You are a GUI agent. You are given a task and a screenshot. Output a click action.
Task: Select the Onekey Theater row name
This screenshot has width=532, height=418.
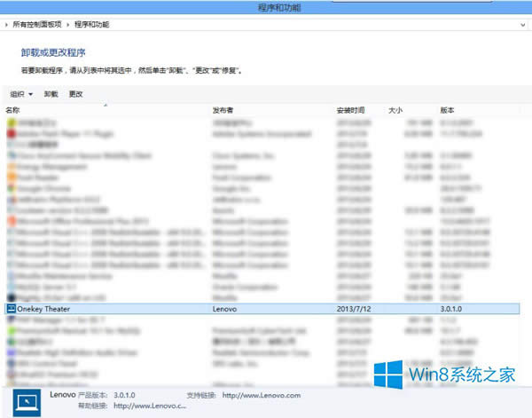43,309
